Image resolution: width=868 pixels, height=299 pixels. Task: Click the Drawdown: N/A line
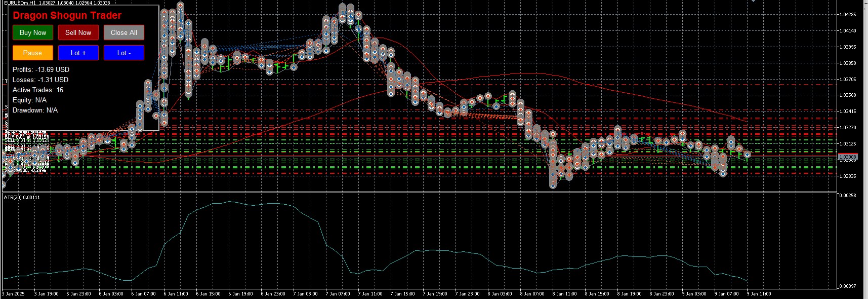pos(35,110)
